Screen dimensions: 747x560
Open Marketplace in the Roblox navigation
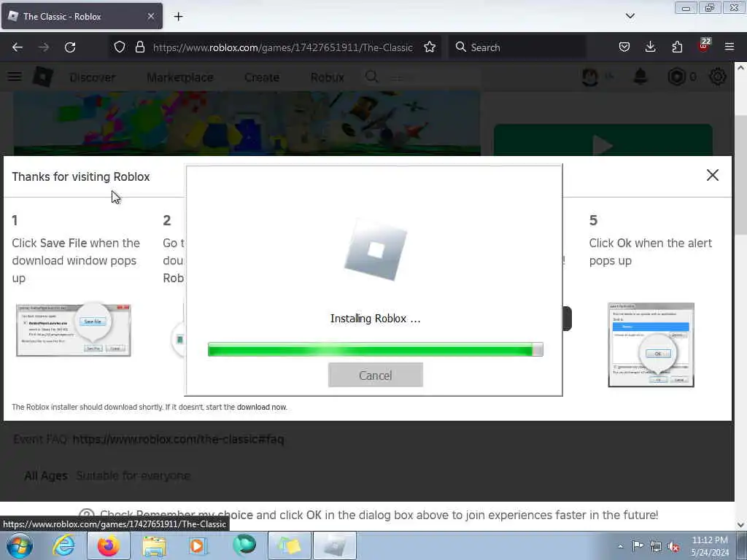coord(180,77)
